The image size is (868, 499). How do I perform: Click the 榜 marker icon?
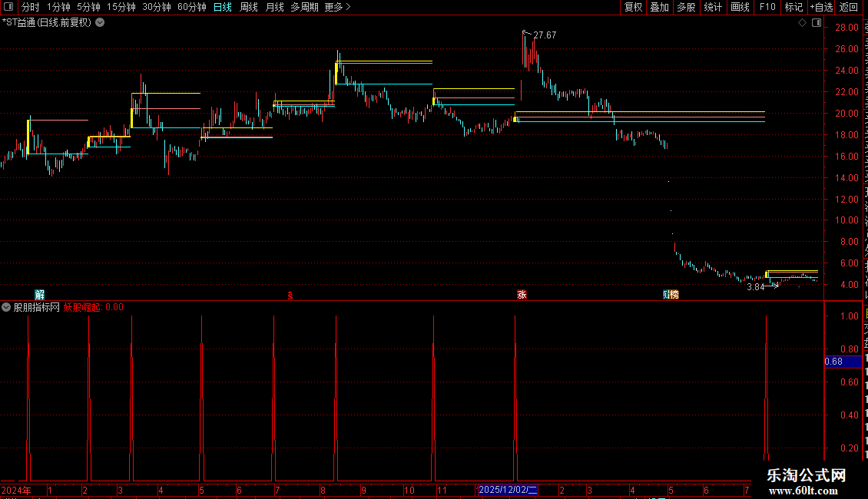tap(674, 294)
